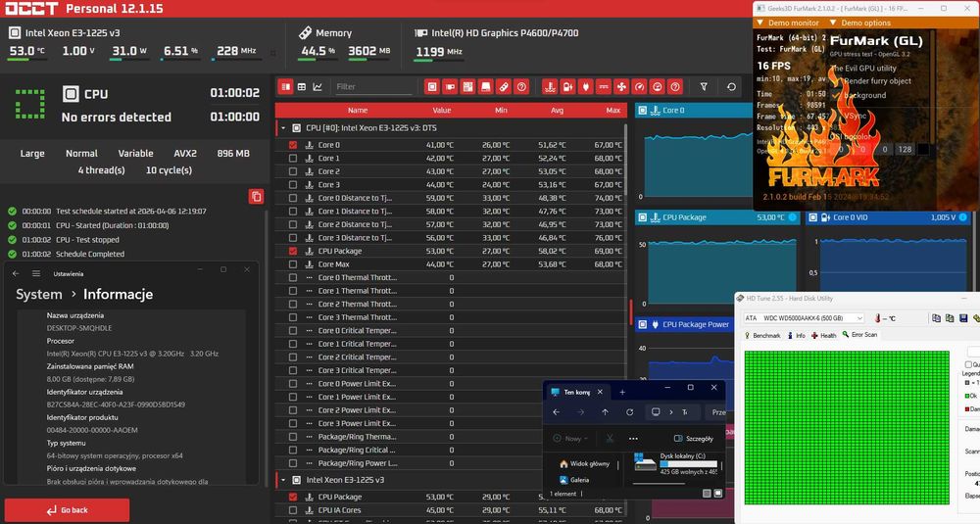The width and height of the screenshot is (980, 524).
Task: Toggle the CPU sensor filter icon
Action: [432, 87]
